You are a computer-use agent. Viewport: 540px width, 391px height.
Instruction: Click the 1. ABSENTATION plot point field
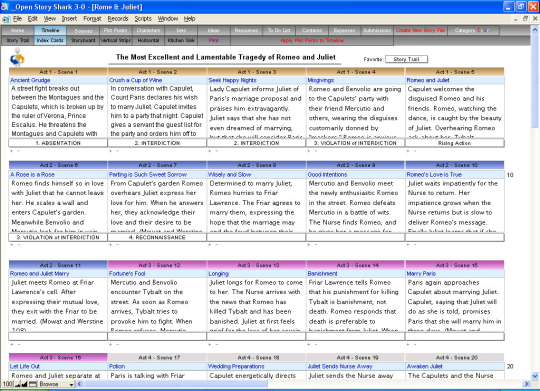[58, 143]
